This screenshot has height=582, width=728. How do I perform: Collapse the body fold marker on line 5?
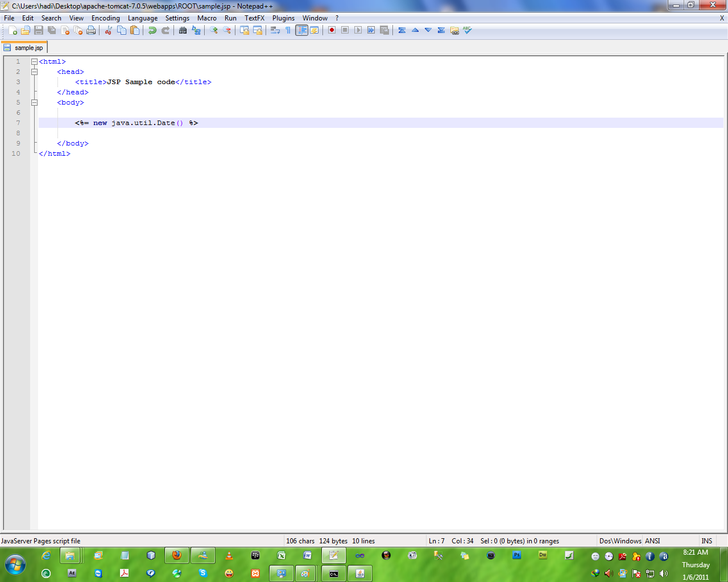click(x=34, y=102)
